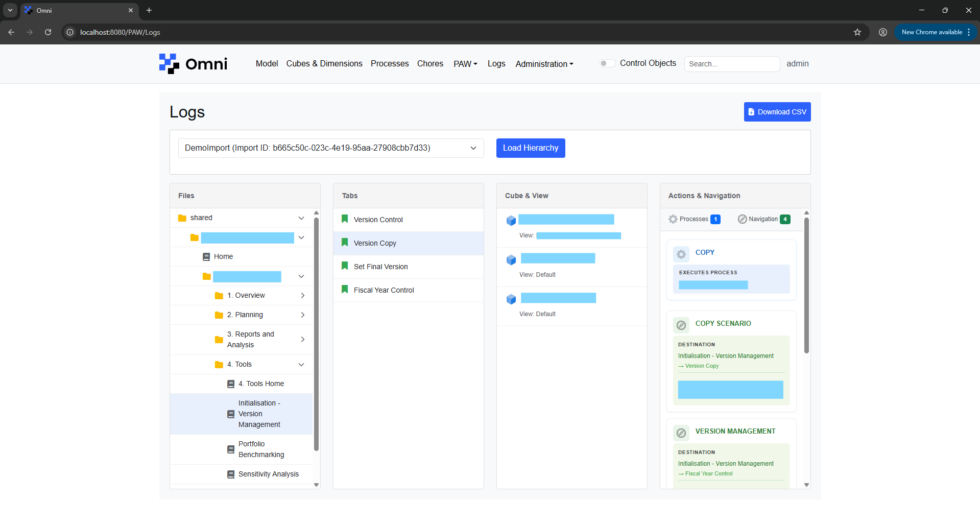Go to Cubes & Dimensions
980x525 pixels.
pyautogui.click(x=324, y=64)
